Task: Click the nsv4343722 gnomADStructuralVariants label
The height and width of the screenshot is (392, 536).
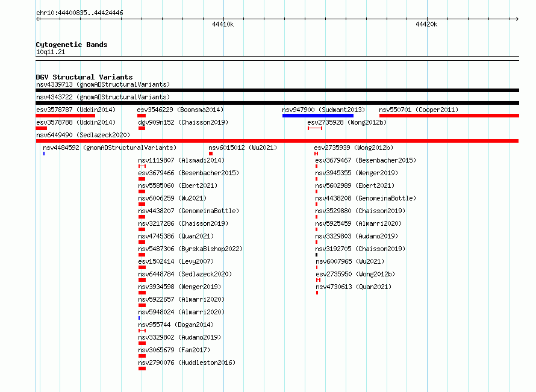Action: point(103,97)
